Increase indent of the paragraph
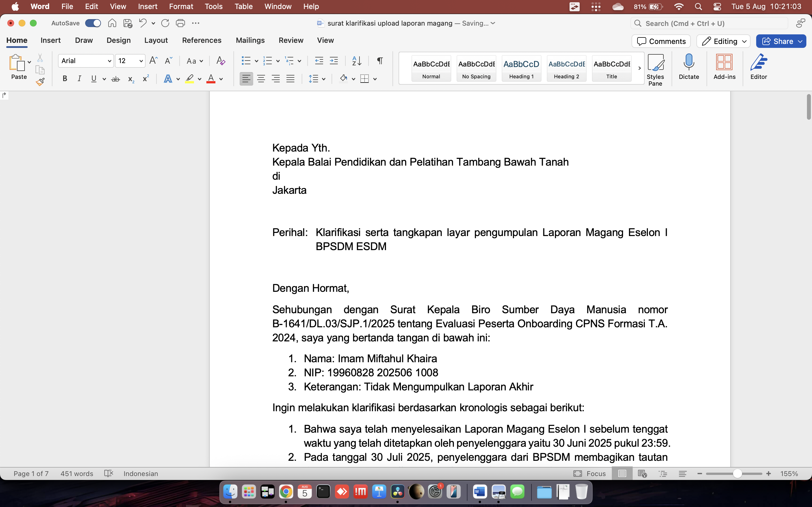The height and width of the screenshot is (507, 812). 334,61
